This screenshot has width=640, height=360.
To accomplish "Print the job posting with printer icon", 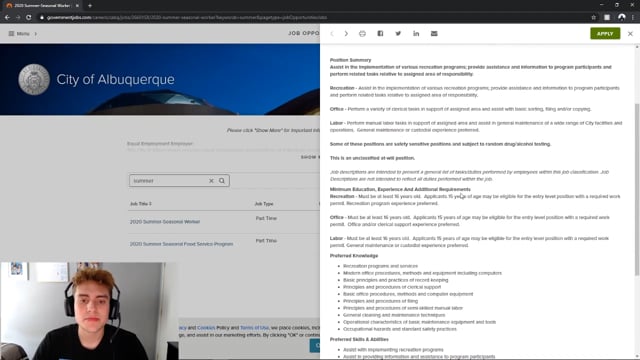I will pos(362,33).
